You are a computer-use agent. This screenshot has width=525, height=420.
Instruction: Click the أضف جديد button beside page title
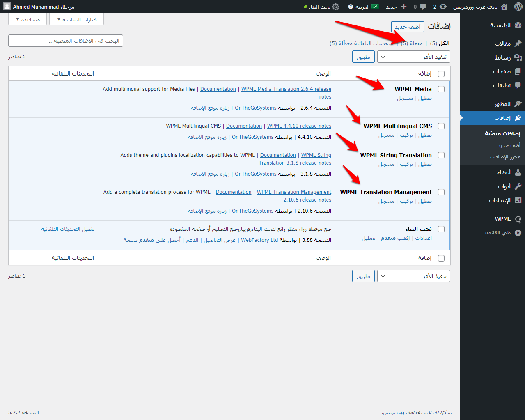(407, 27)
